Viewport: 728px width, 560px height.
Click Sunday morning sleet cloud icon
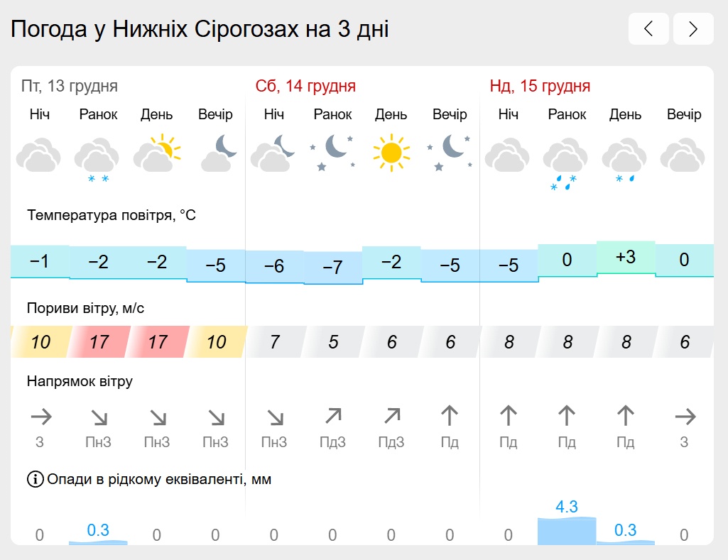pyautogui.click(x=566, y=164)
